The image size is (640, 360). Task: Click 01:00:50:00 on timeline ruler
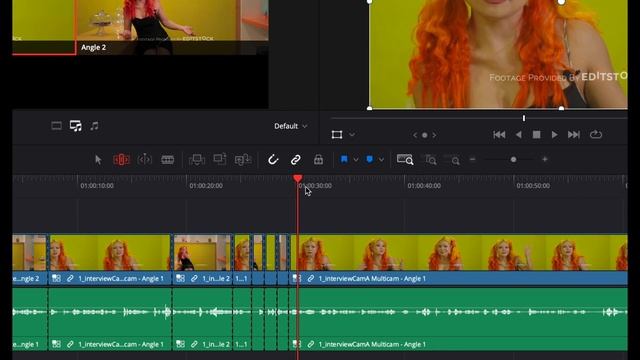tap(533, 186)
